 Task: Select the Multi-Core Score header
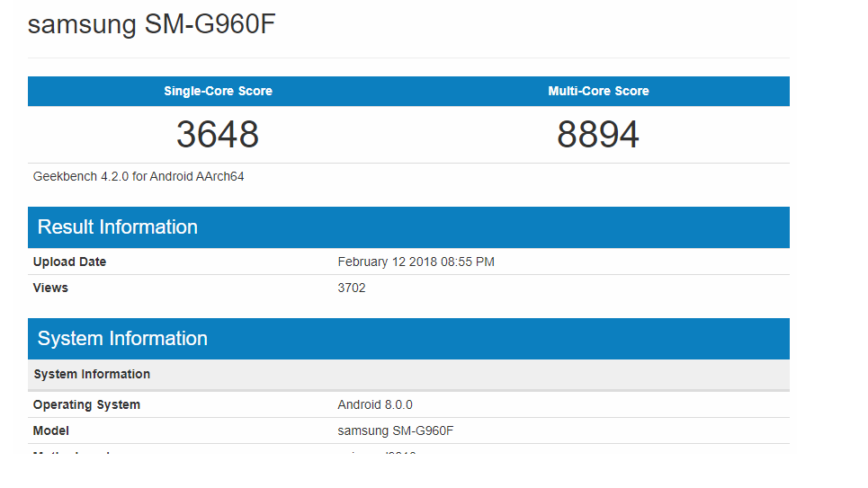click(x=598, y=91)
